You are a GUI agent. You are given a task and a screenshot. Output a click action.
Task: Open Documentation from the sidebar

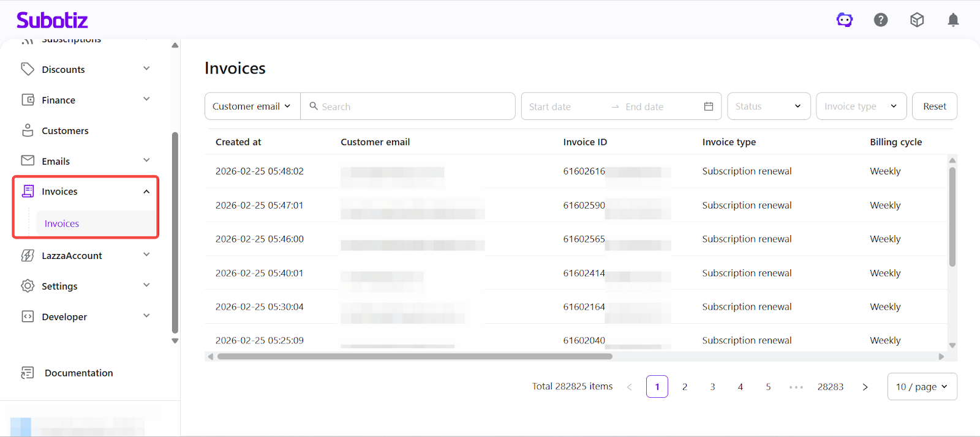pyautogui.click(x=78, y=373)
